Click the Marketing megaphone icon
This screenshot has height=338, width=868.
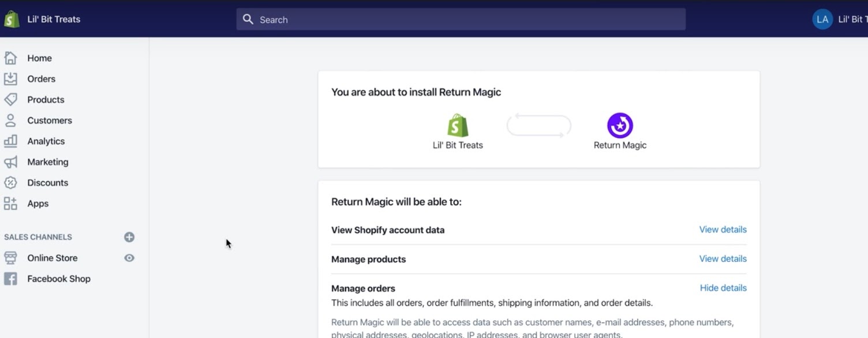10,162
